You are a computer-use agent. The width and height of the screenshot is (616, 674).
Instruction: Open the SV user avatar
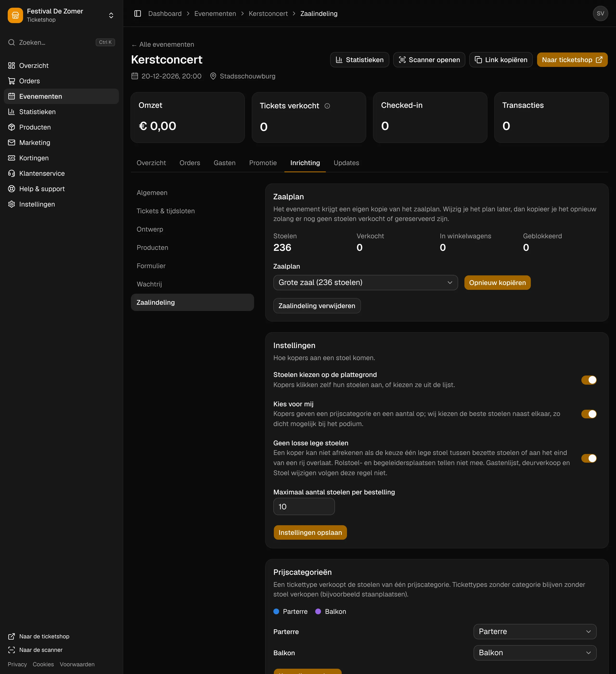(x=600, y=13)
